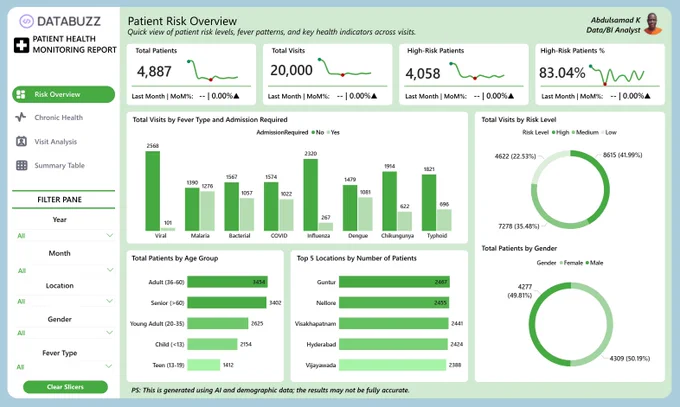Click the 7278 (35.48%) donut label
The height and width of the screenshot is (407, 680).
click(x=519, y=226)
